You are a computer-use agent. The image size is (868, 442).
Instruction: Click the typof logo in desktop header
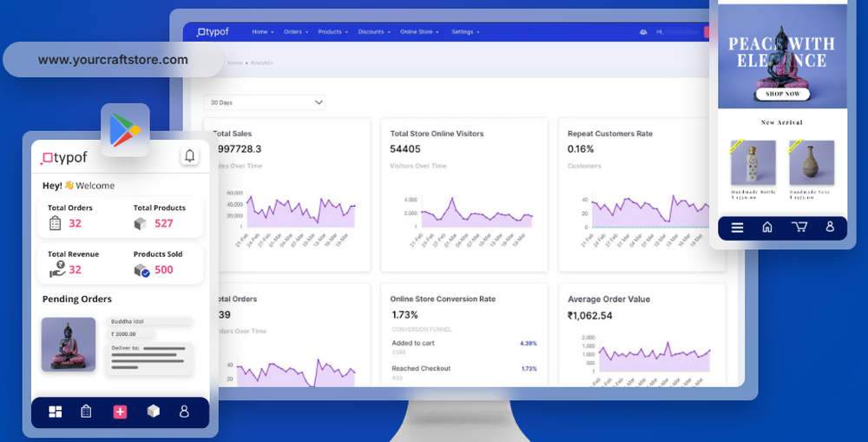tap(213, 32)
